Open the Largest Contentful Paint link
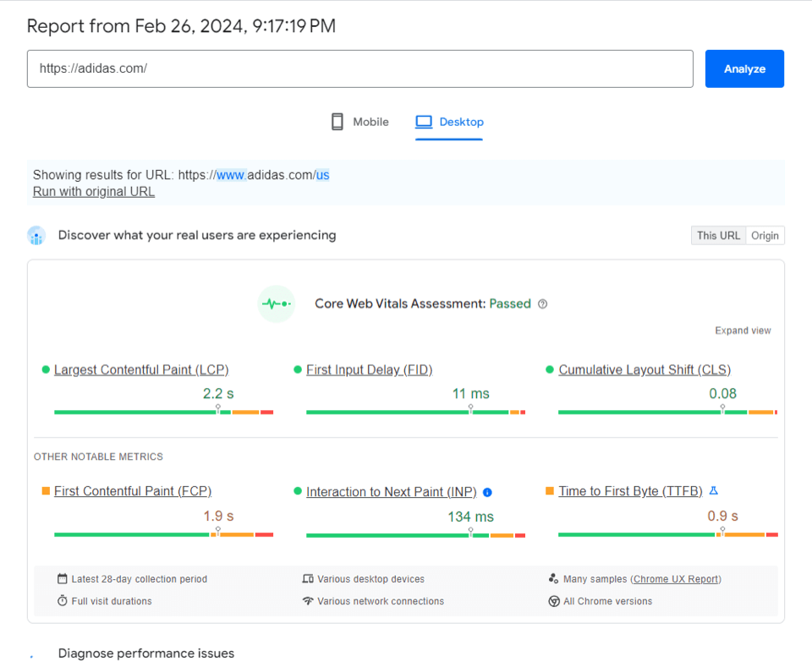 [x=141, y=369]
